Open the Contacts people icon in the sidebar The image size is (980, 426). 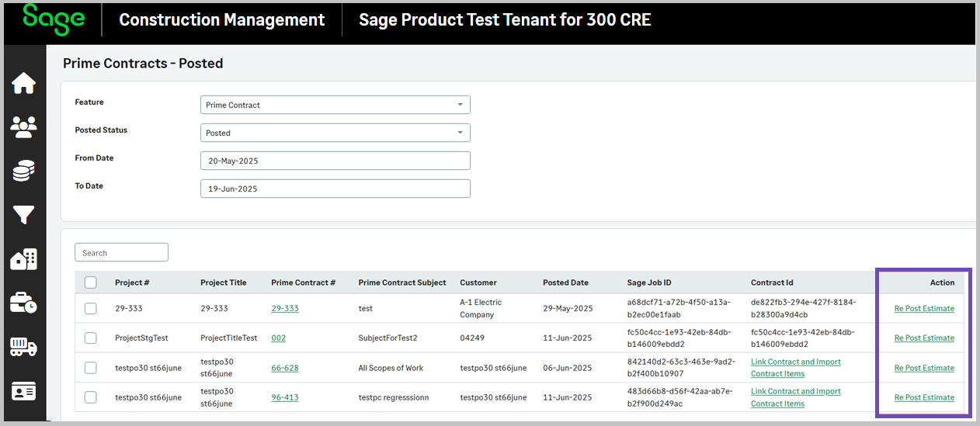[23, 126]
